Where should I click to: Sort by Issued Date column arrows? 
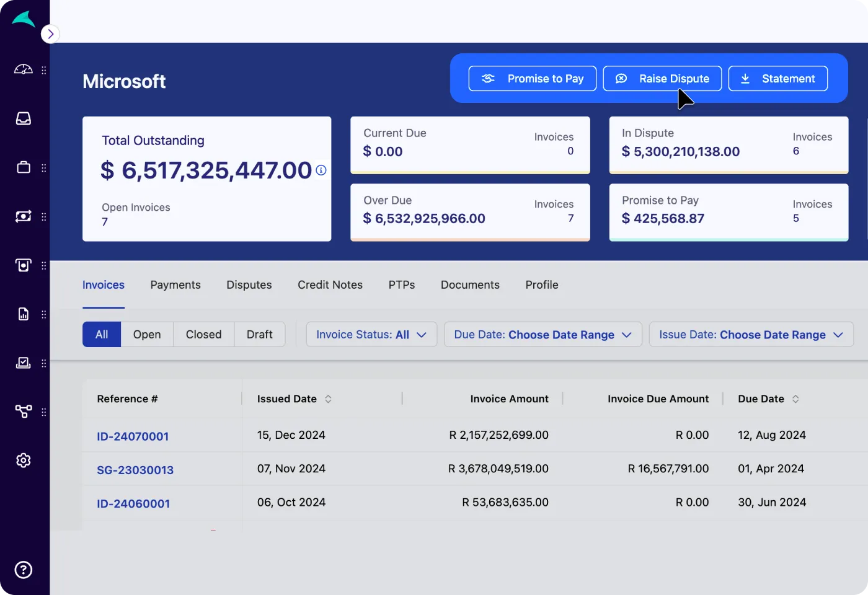click(x=328, y=399)
